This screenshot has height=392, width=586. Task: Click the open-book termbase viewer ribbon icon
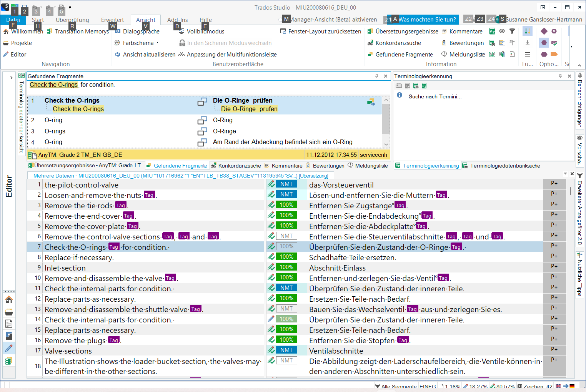(492, 54)
